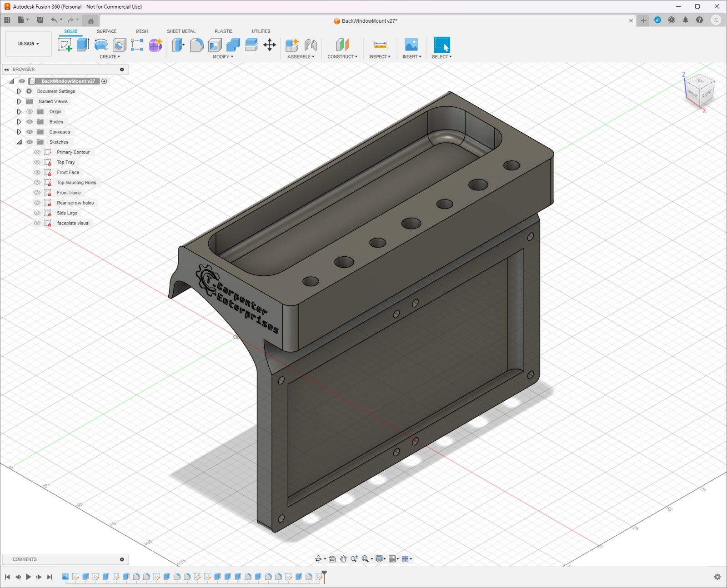727x588 pixels.
Task: Toggle visibility of the Origin folder
Action: (30, 112)
